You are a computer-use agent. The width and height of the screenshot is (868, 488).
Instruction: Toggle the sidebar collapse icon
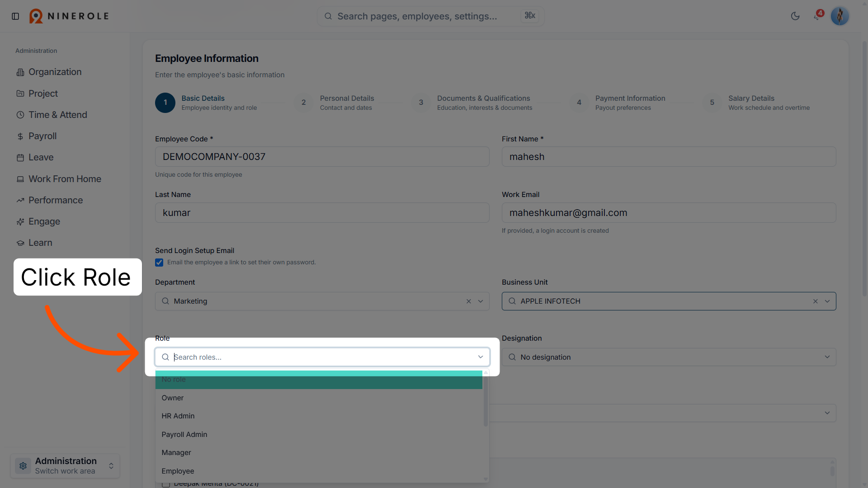pyautogui.click(x=15, y=16)
